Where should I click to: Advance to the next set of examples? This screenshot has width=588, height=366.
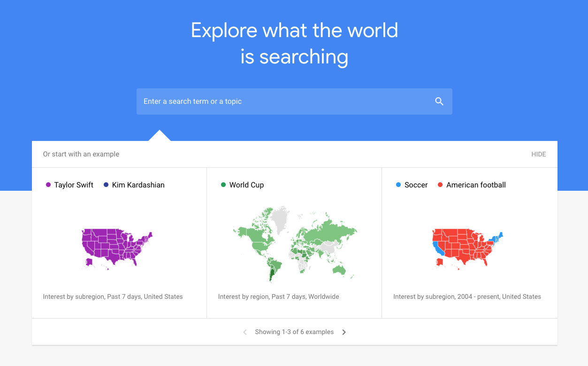[x=344, y=332]
